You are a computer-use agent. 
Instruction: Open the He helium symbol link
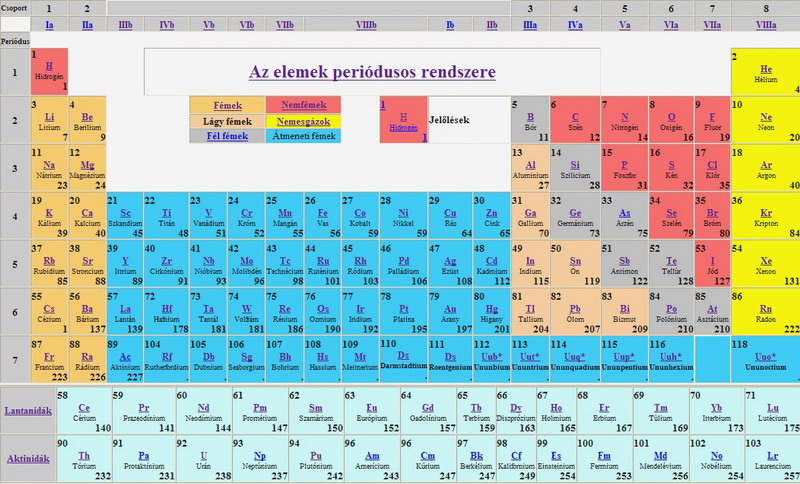coord(766,69)
